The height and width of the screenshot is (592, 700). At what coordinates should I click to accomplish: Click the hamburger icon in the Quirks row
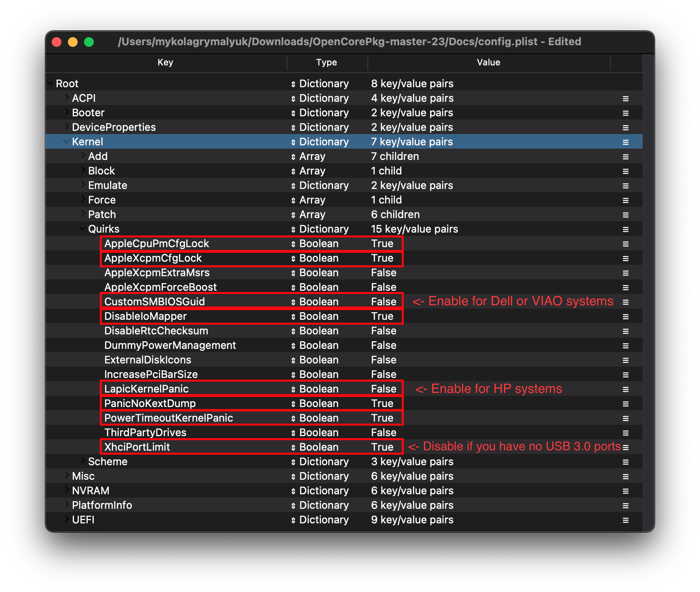(625, 229)
